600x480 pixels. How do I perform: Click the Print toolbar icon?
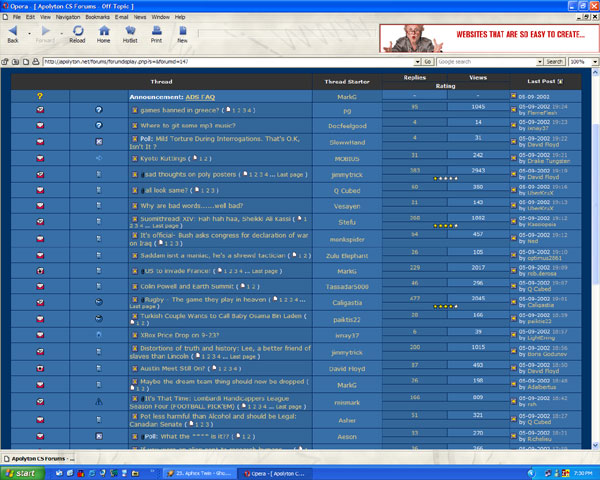tap(156, 34)
